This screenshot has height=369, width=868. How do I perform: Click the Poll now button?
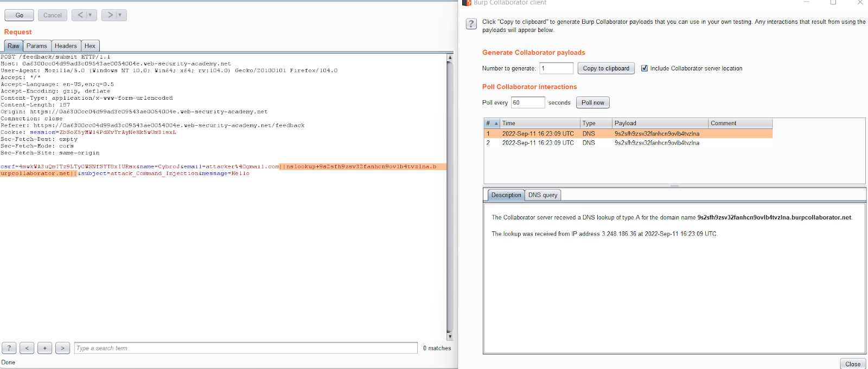click(x=592, y=102)
